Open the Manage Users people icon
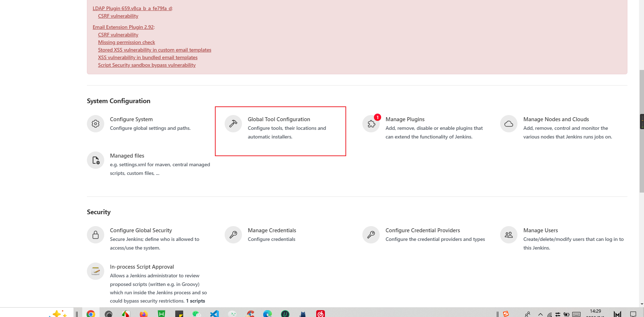This screenshot has width=644, height=317. 509,235
